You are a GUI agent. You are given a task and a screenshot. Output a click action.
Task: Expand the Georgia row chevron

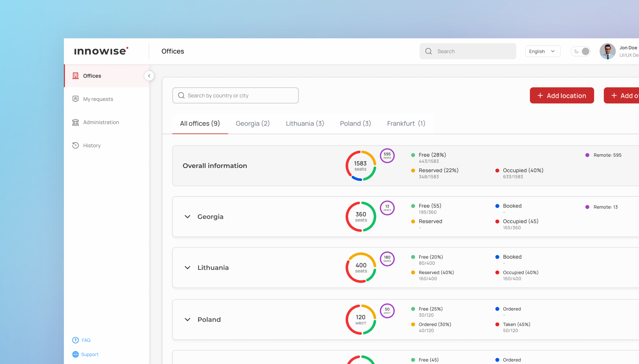coord(188,216)
